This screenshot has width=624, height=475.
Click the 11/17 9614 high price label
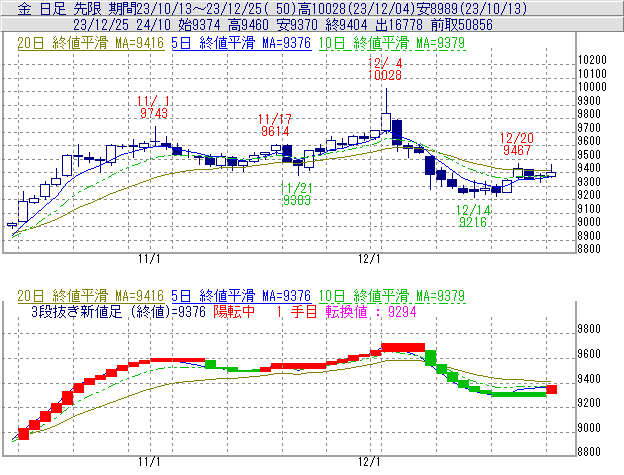click(x=275, y=125)
